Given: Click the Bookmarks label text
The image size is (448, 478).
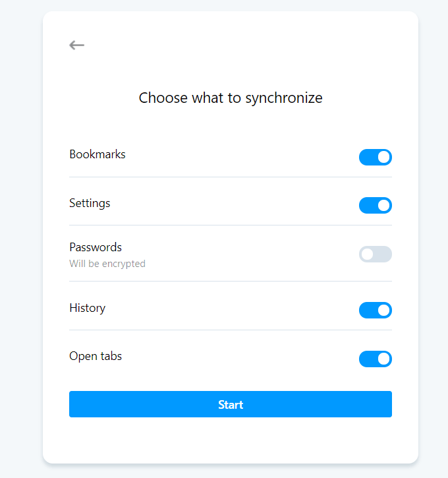Looking at the screenshot, I should coord(98,154).
